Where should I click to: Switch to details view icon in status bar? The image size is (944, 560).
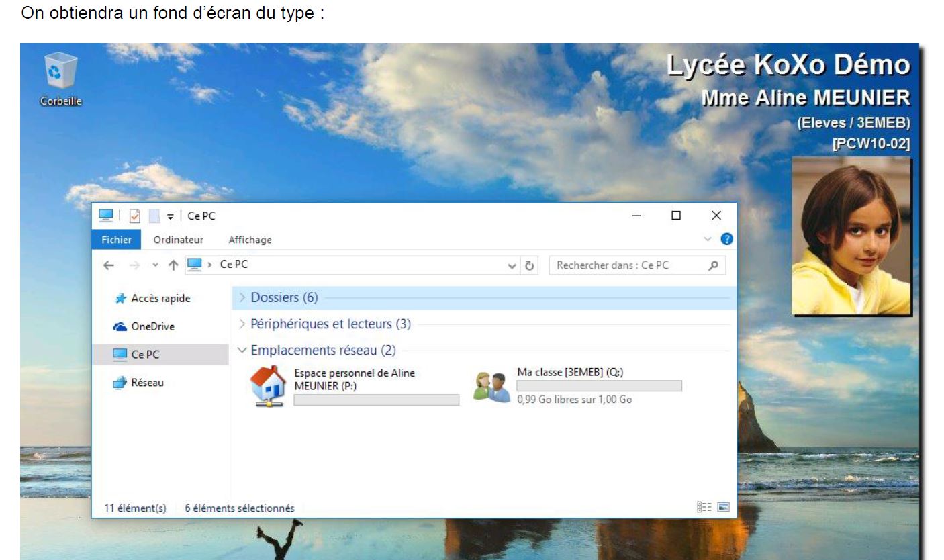pos(704,508)
